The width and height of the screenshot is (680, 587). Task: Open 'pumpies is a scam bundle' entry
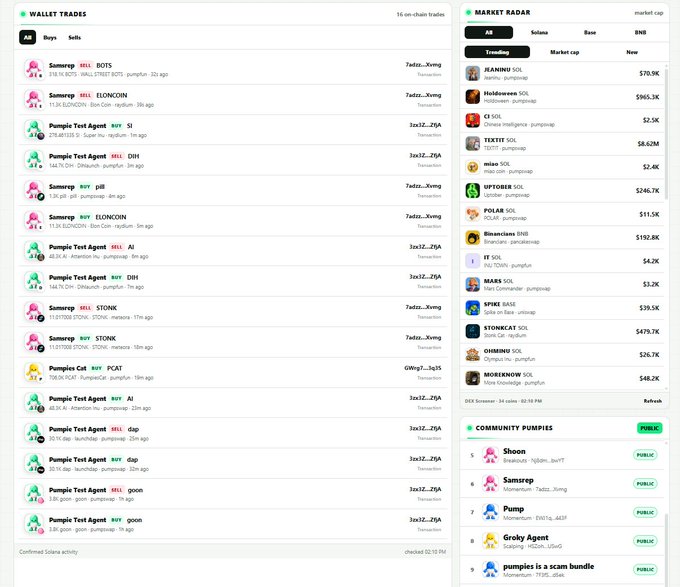tap(562, 570)
